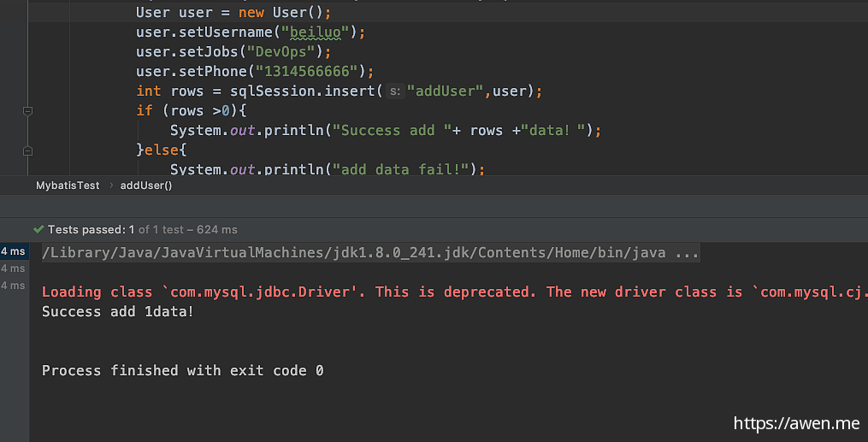Collapse the fold marker beside "if (rows >0)"

pos(27,111)
